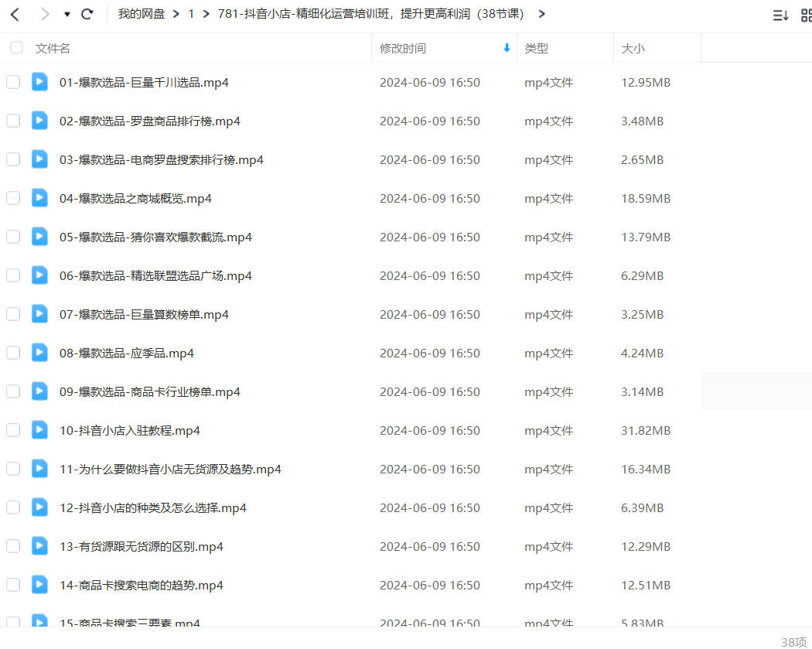This screenshot has width=812, height=649.
Task: Click video icon of 05-爆款选品-猜你喜欢爆款截流.mp4
Action: point(39,236)
